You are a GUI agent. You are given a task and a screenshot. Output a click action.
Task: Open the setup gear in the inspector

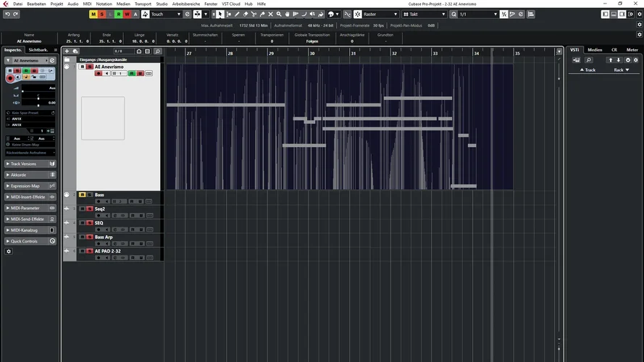(x=9, y=251)
